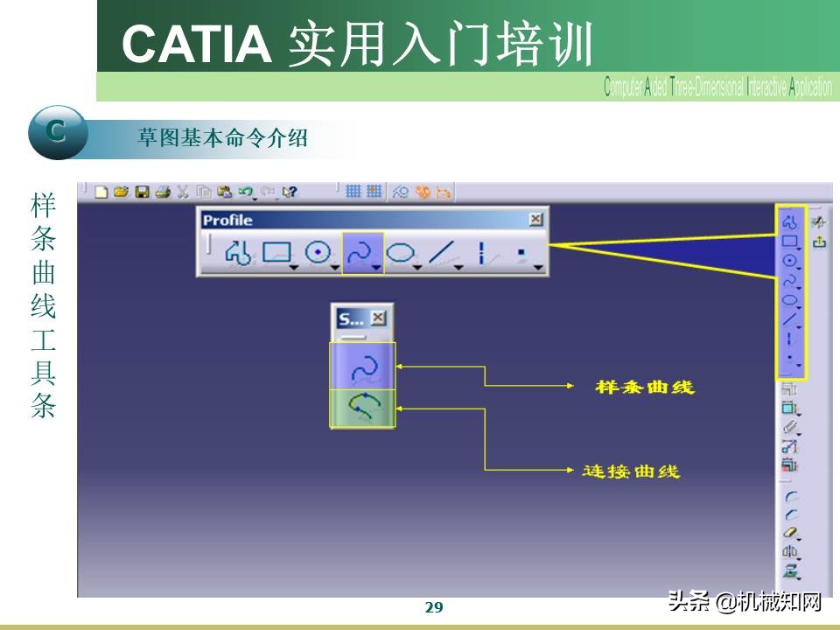Expand Circle tool dropdown arrow
Image resolution: width=840 pixels, height=630 pixels.
pyautogui.click(x=335, y=267)
